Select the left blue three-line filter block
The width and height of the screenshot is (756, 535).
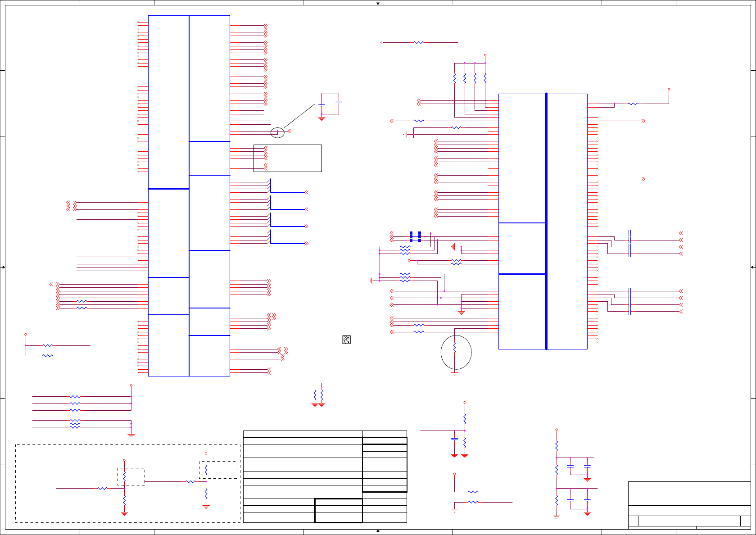[411, 236]
